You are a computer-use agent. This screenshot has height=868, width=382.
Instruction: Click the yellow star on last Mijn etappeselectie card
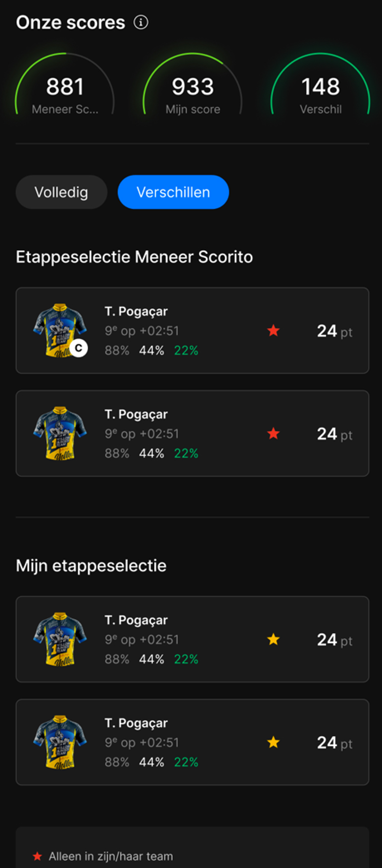273,742
